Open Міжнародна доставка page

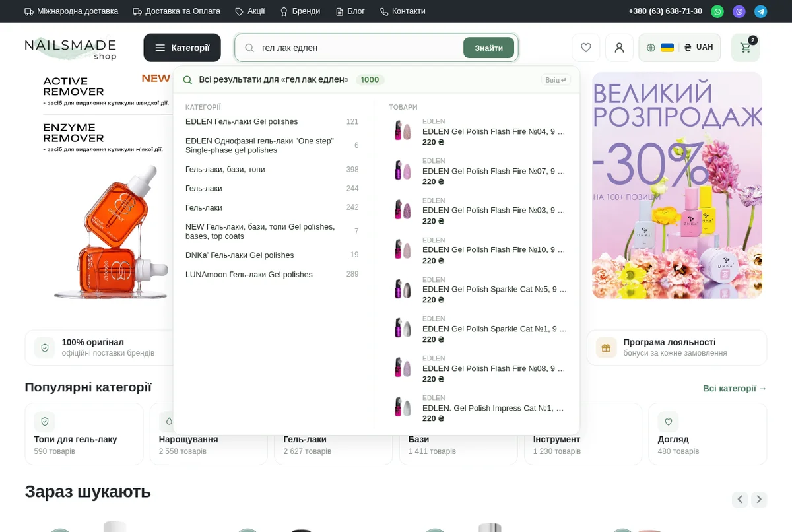[x=71, y=11]
